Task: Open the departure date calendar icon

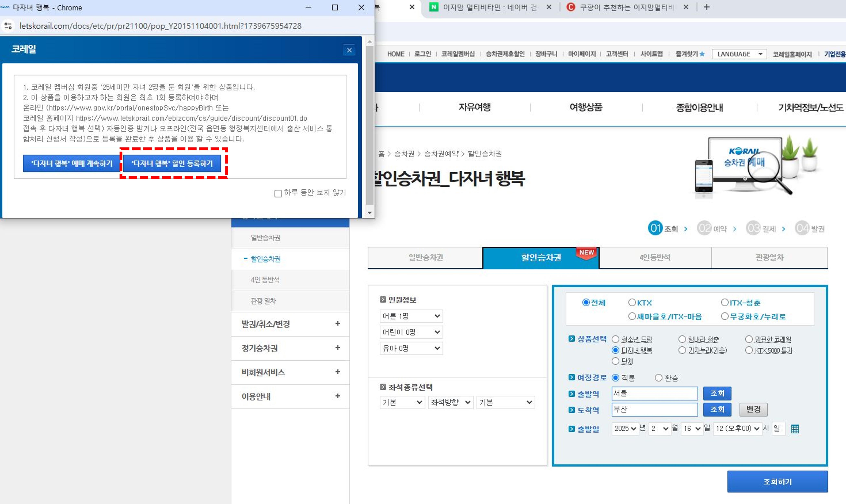Action: coord(795,429)
